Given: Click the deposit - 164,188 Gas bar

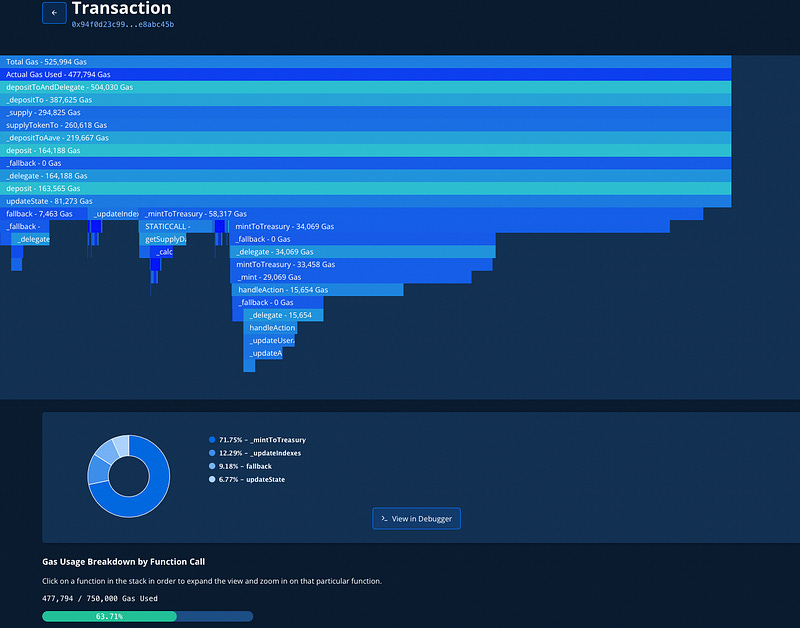Looking at the screenshot, I should [x=365, y=150].
